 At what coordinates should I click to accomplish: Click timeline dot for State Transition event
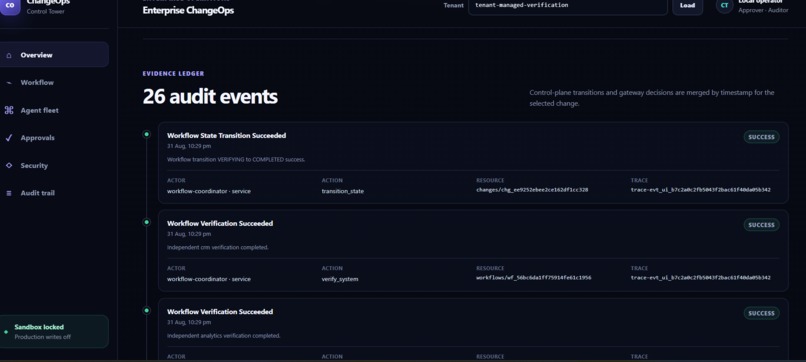(146, 134)
